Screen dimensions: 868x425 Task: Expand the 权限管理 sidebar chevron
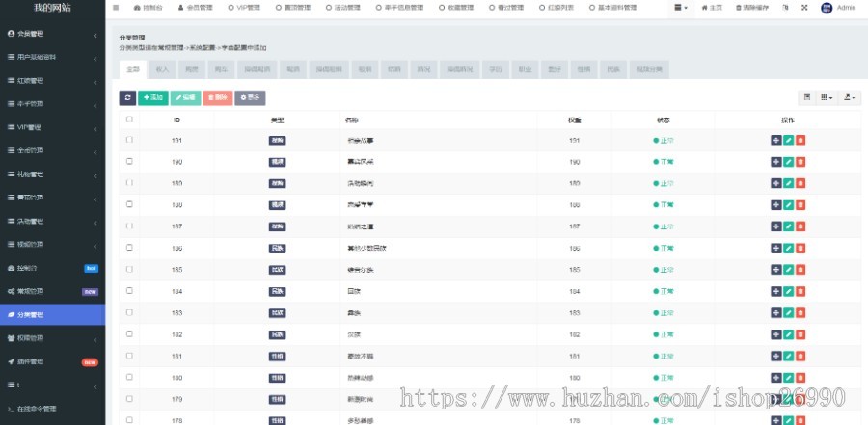[x=95, y=340]
